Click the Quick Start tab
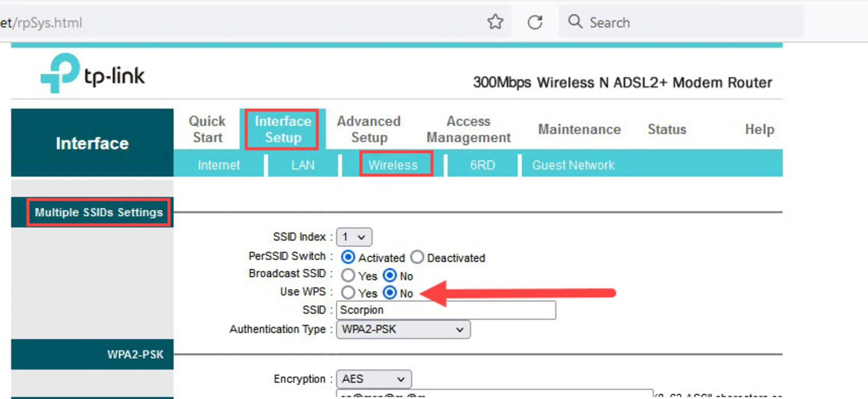868x399 pixels. [207, 129]
